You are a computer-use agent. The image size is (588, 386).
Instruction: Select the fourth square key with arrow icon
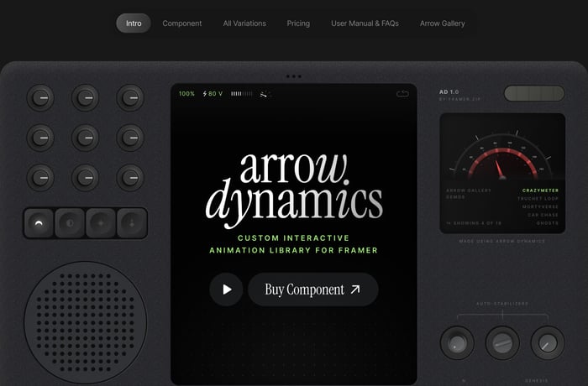132,223
